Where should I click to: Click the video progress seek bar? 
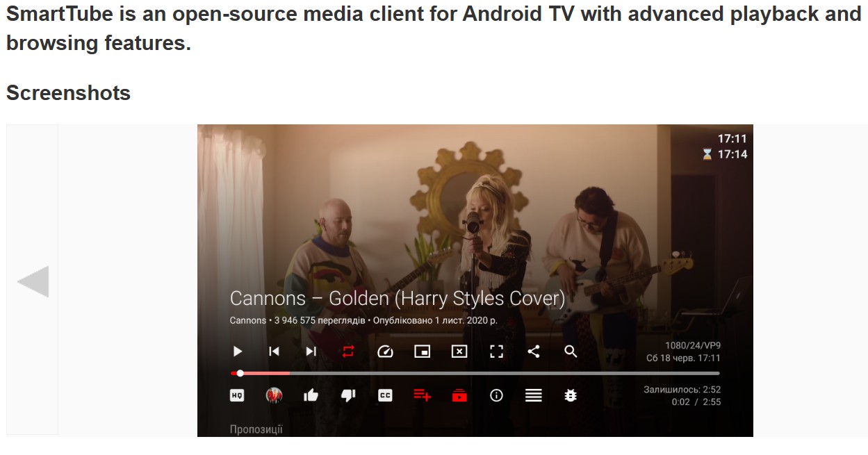[x=475, y=373]
